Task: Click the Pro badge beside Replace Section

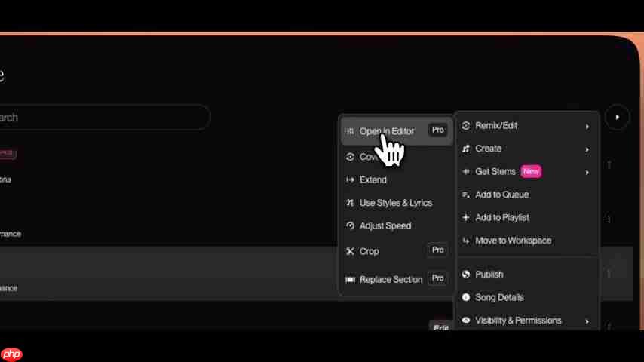Action: click(x=438, y=278)
